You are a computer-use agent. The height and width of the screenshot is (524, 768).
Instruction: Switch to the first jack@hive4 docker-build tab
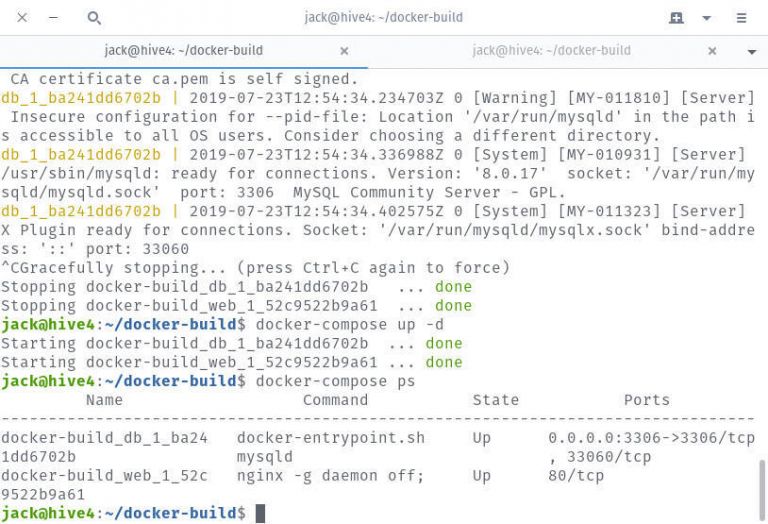[x=183, y=51]
